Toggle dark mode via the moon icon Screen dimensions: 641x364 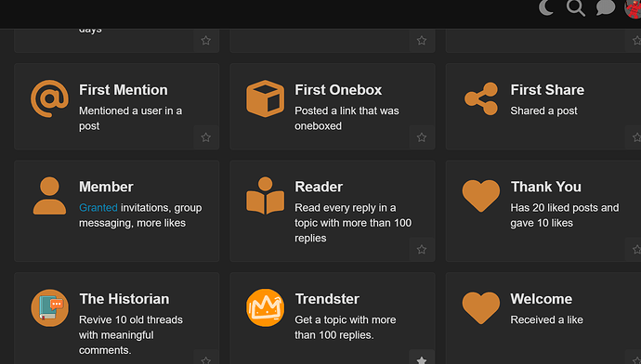[x=546, y=7]
